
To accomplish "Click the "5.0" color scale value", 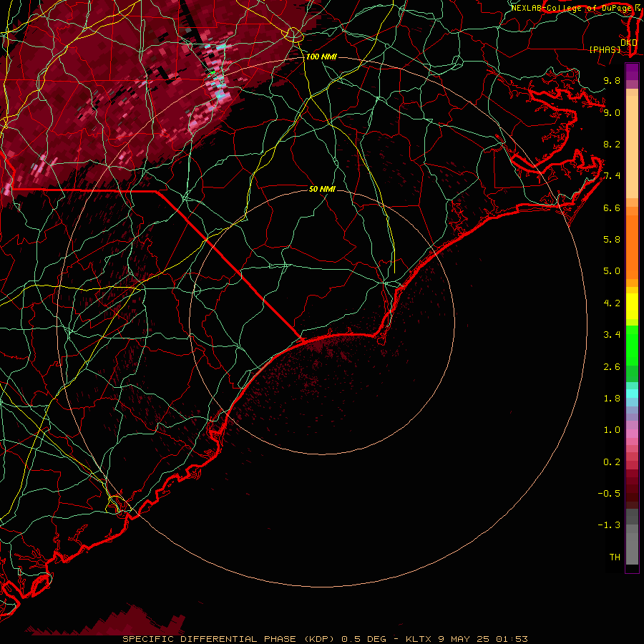I will pyautogui.click(x=612, y=271).
